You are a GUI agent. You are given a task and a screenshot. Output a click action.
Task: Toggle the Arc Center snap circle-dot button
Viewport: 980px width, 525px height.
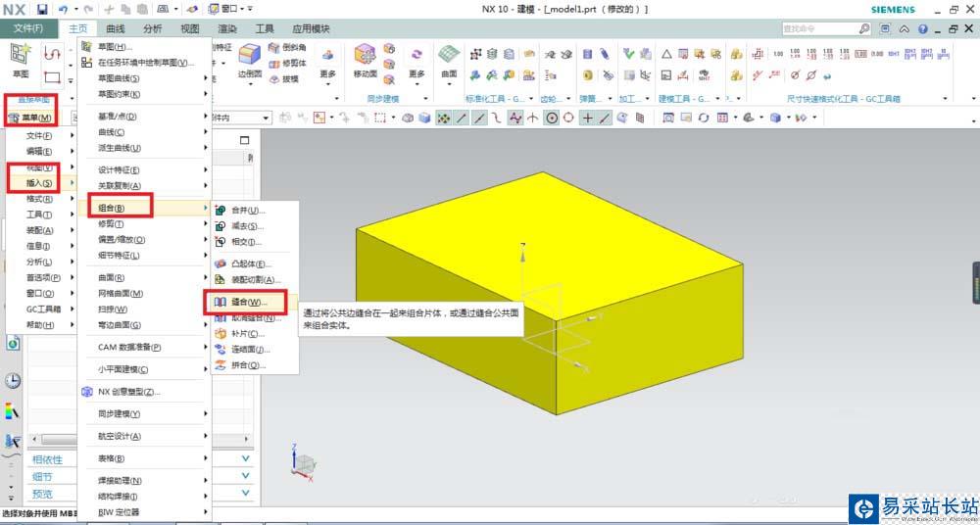point(551,118)
